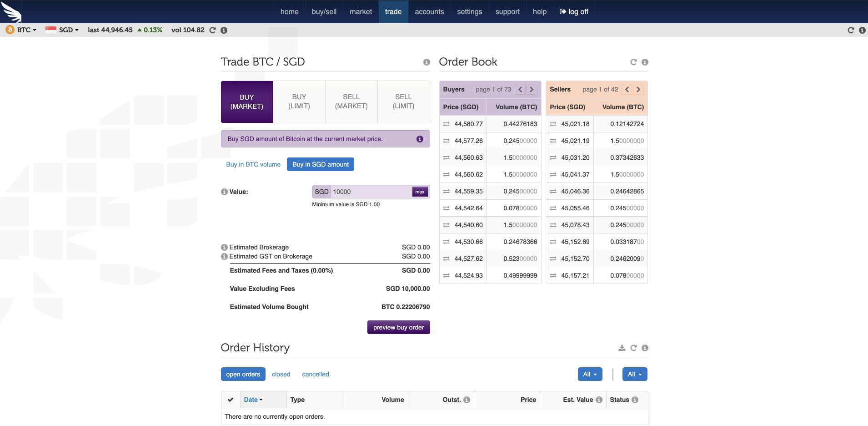Open the settings menu item
This screenshot has height=426, width=868.
coord(470,12)
